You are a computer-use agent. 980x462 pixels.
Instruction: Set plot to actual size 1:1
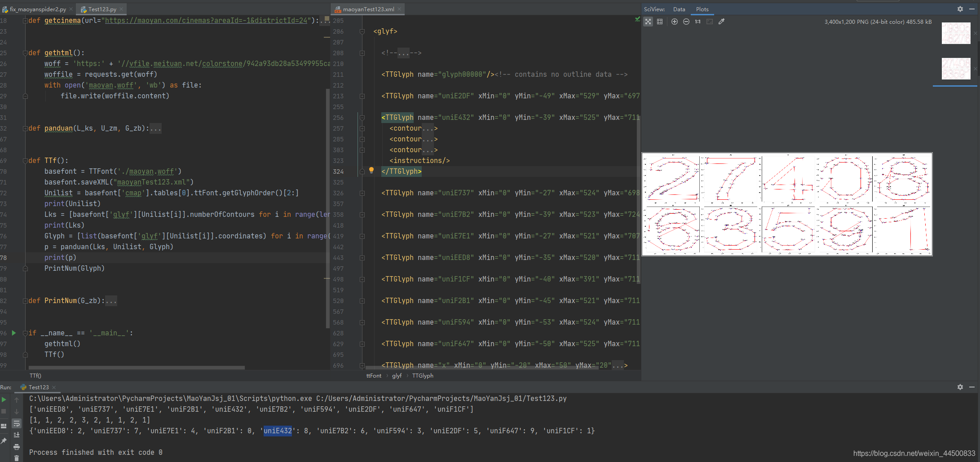pos(697,22)
